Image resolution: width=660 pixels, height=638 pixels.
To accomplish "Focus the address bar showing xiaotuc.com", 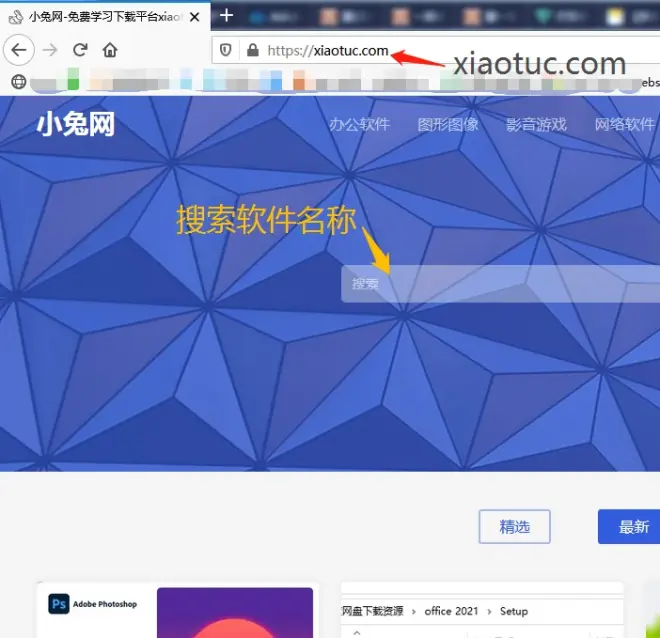I will pos(436,51).
